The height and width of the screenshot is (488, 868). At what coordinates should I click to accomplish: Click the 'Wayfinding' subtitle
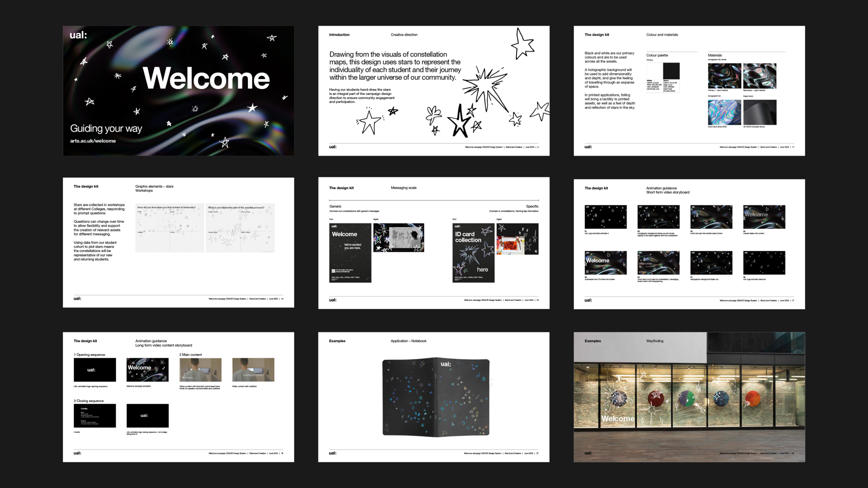(655, 341)
